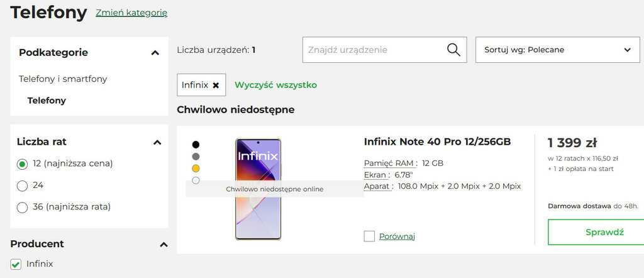Viewport: 644px width, 278px height.
Task: Collapse the Producent filter section
Action: click(x=164, y=244)
